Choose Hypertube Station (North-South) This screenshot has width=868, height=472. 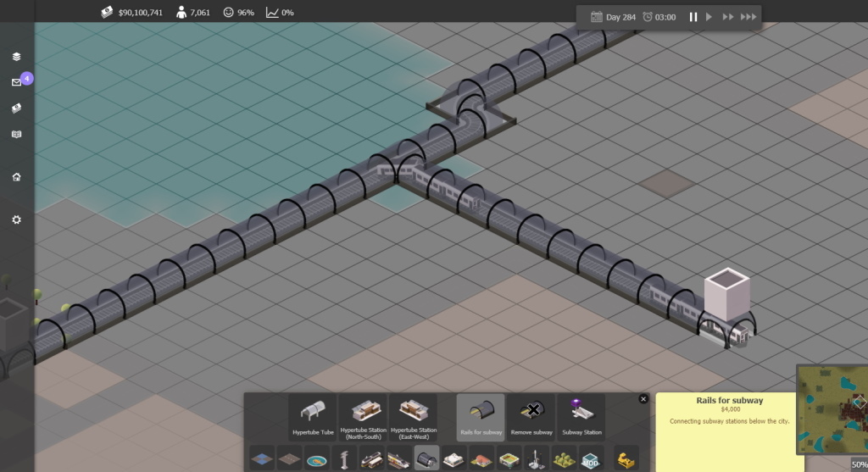click(363, 418)
